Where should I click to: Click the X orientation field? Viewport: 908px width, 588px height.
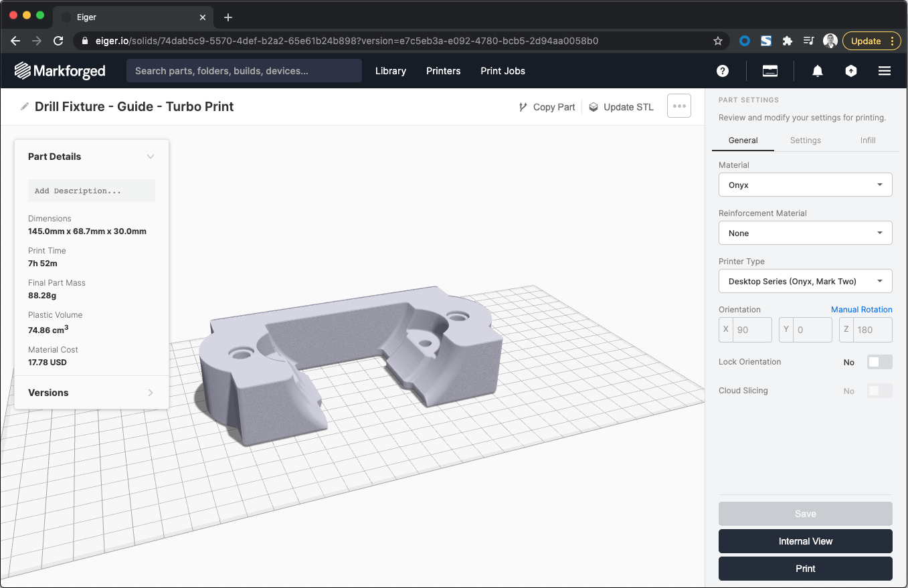[x=745, y=330]
